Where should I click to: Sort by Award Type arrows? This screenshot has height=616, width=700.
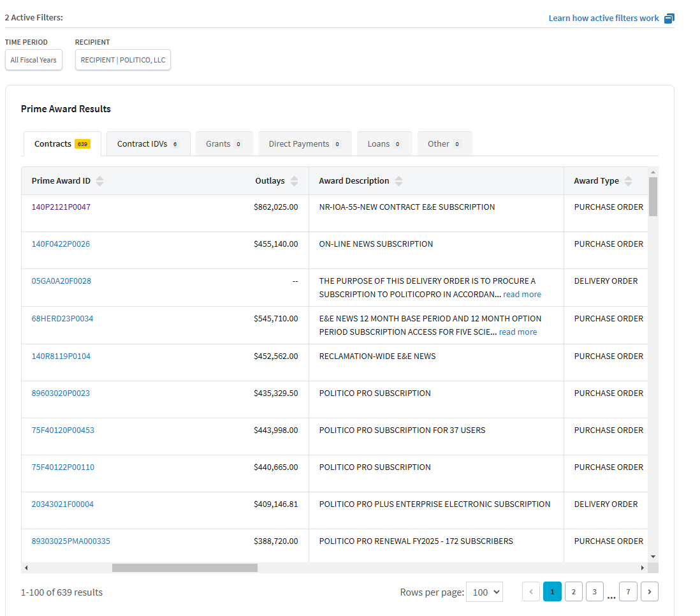628,181
